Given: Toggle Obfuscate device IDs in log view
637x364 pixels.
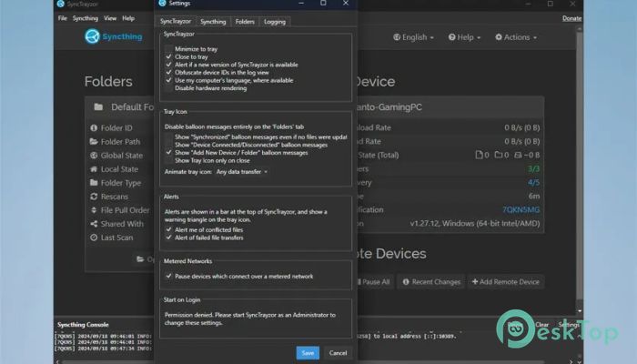Looking at the screenshot, I should 168,72.
